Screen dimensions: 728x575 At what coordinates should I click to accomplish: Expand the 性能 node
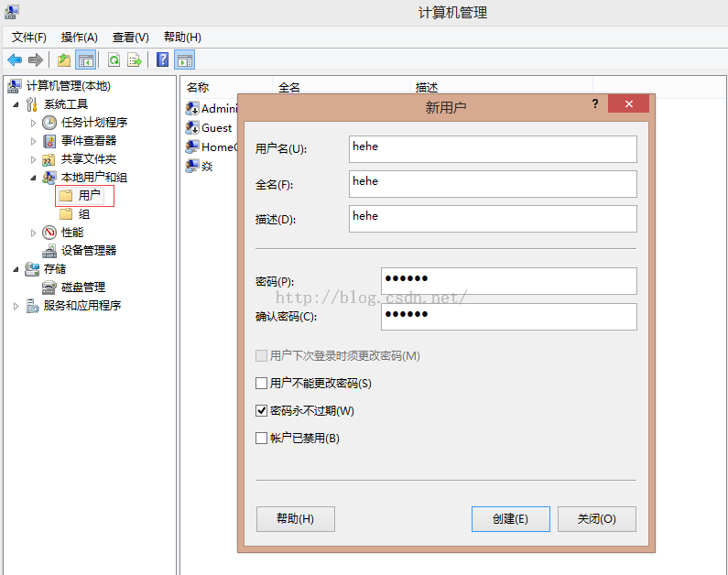point(33,233)
